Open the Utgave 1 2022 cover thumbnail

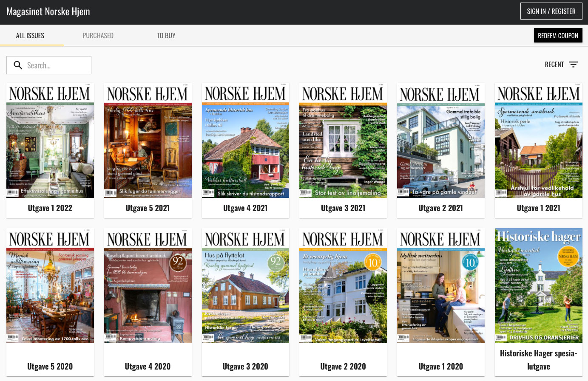[x=50, y=141]
